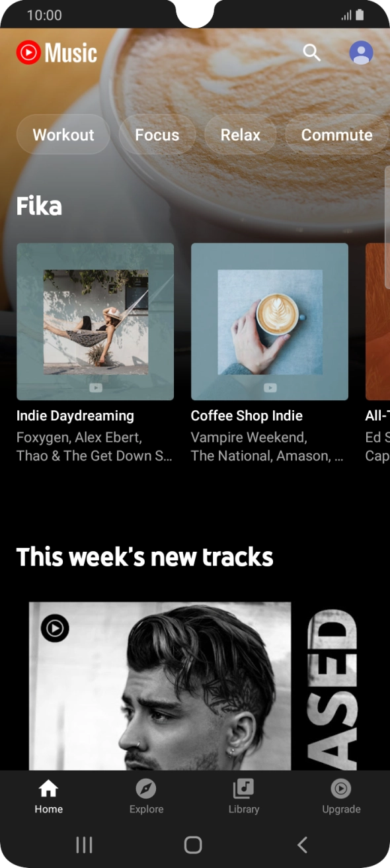
Task: Open the account profile avatar
Action: tap(361, 52)
